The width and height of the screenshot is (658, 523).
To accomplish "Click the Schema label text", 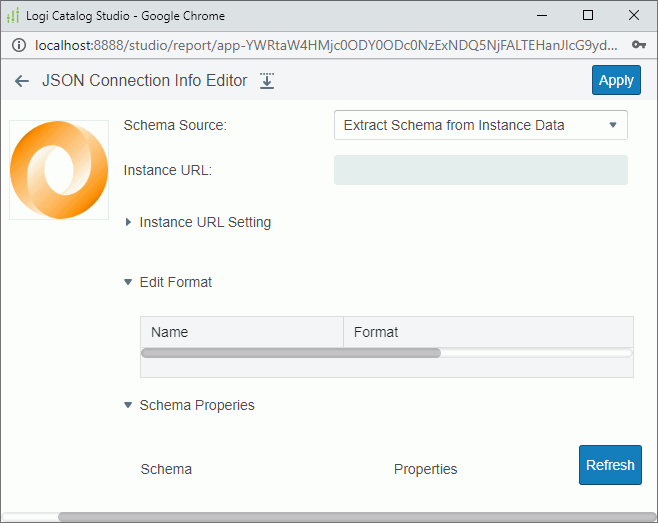I will pos(166,469).
